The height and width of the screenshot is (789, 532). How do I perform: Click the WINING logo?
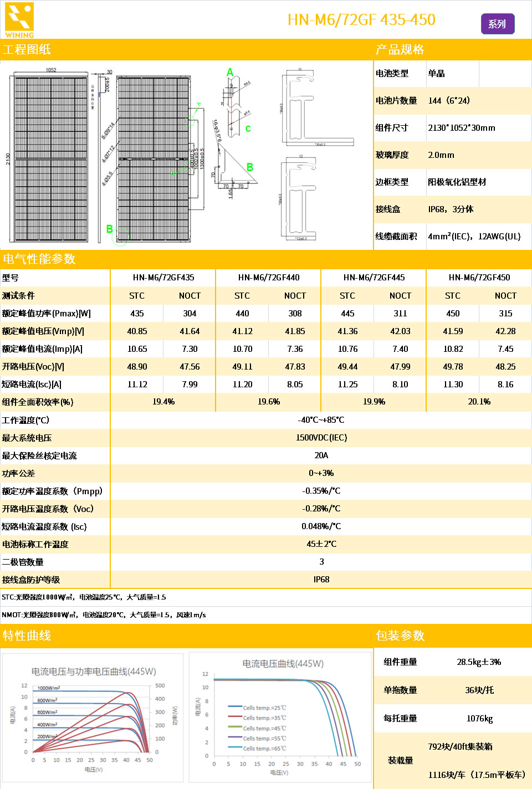[x=19, y=20]
